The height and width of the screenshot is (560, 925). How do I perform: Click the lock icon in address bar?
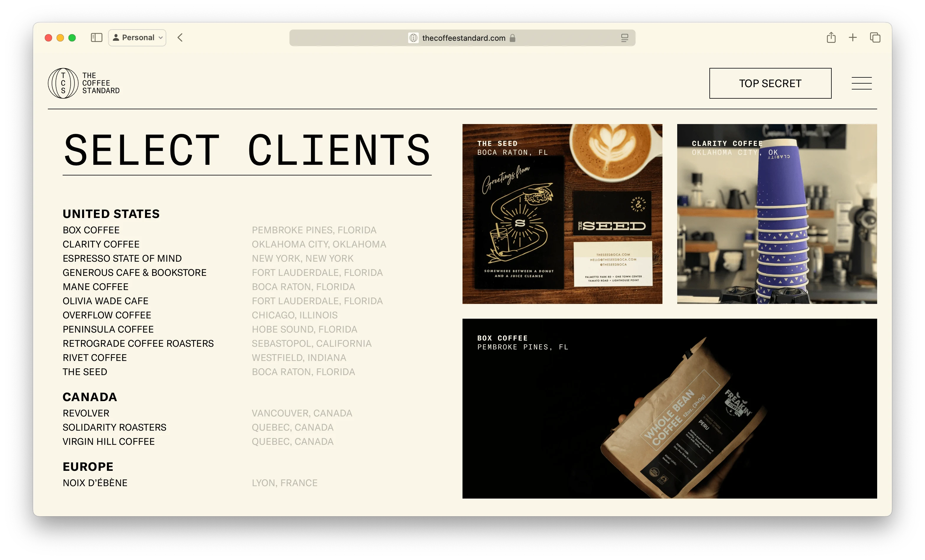[x=512, y=38]
